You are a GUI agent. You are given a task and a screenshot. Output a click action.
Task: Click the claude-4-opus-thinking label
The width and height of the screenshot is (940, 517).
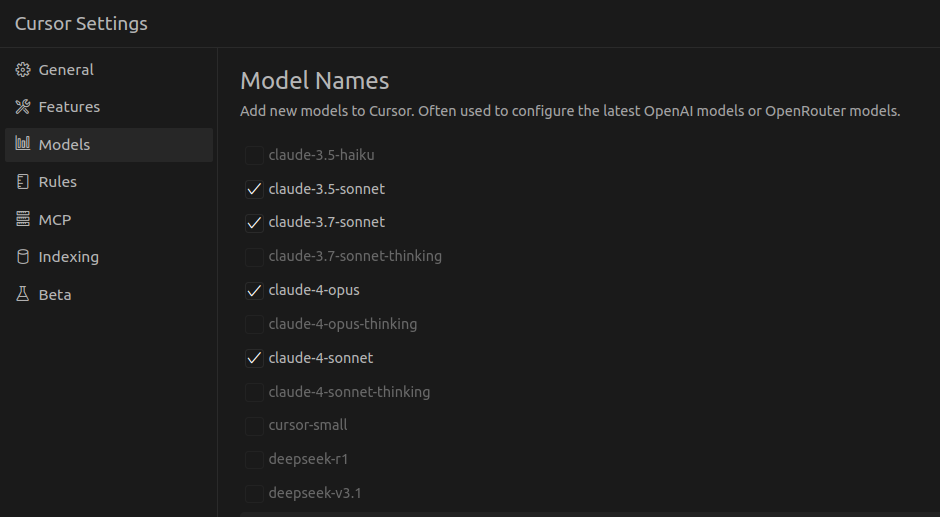pos(343,324)
